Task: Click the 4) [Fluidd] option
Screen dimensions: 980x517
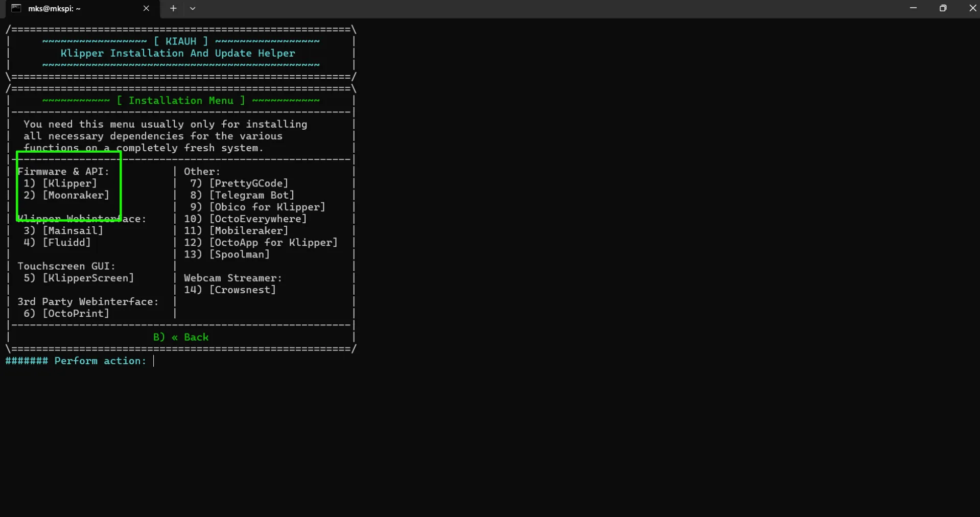Action: 57,242
